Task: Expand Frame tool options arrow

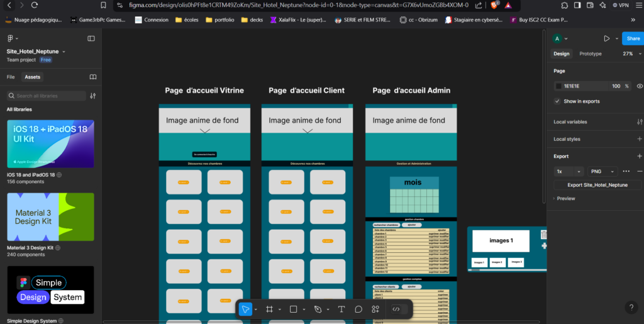Action: coord(280,310)
